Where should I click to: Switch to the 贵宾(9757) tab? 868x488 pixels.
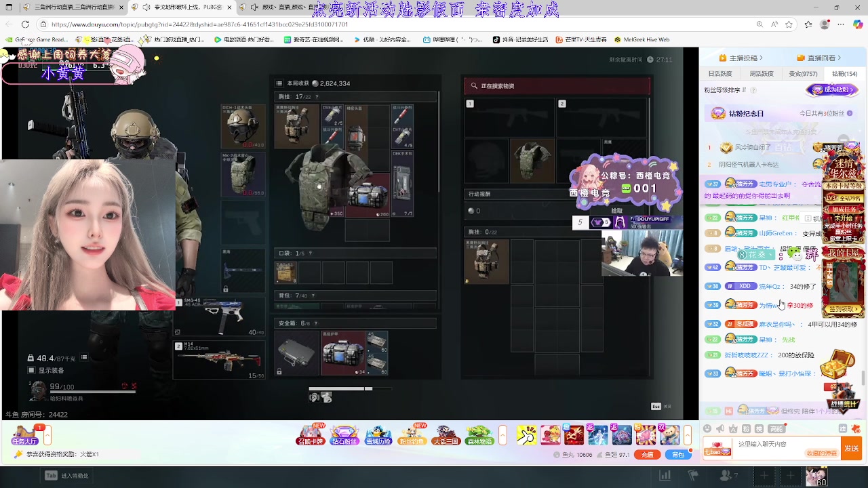(803, 74)
